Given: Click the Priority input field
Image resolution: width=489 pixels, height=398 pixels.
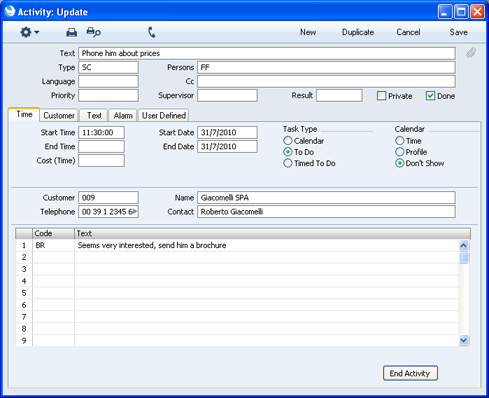Looking at the screenshot, I should (x=108, y=95).
